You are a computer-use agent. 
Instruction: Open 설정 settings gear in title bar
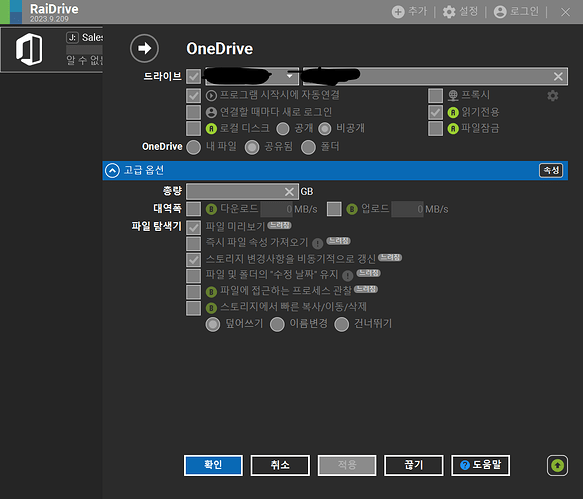pyautogui.click(x=449, y=12)
